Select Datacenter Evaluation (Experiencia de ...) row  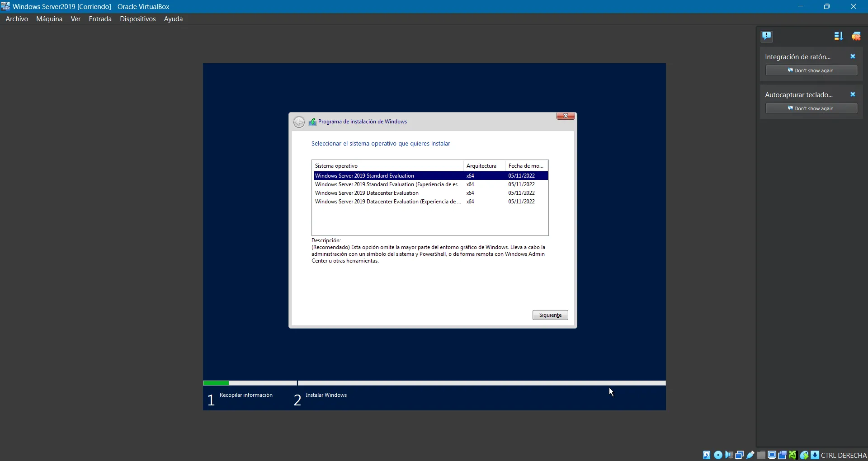point(430,202)
